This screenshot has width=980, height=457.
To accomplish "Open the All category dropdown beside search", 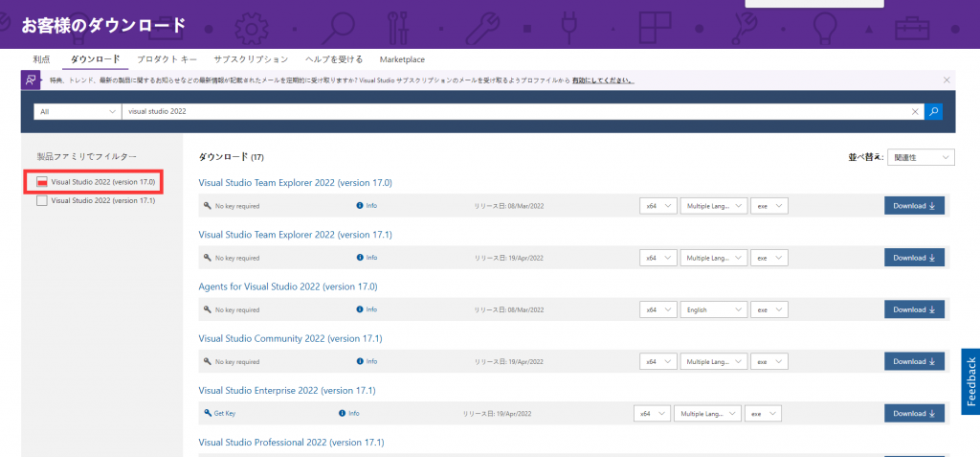I will [75, 111].
